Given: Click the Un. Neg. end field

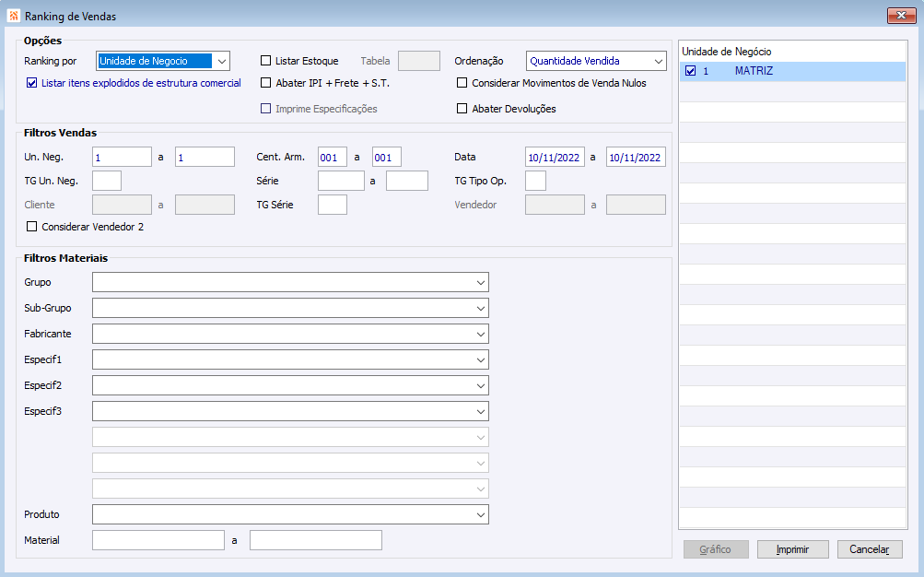Looking at the screenshot, I should [205, 157].
